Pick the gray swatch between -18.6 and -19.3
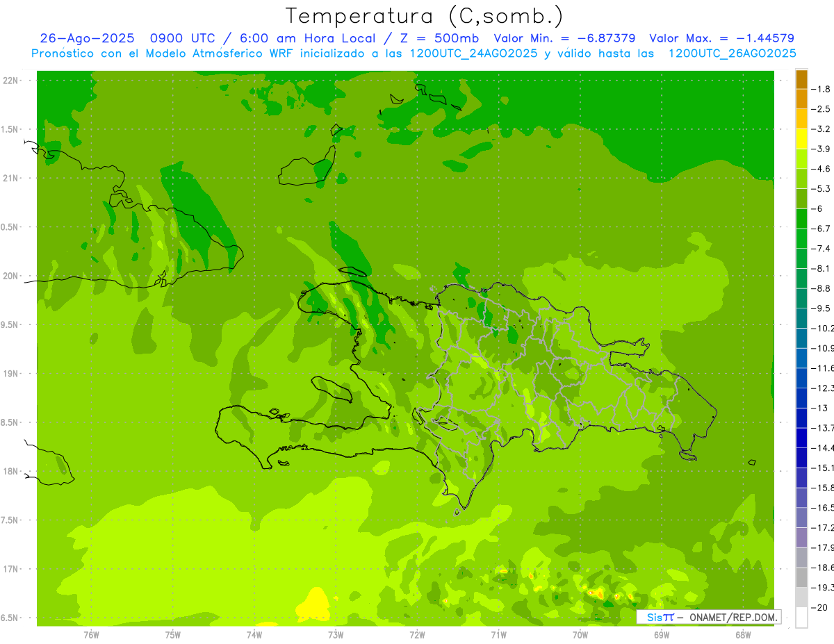The height and width of the screenshot is (644, 834). tap(801, 577)
